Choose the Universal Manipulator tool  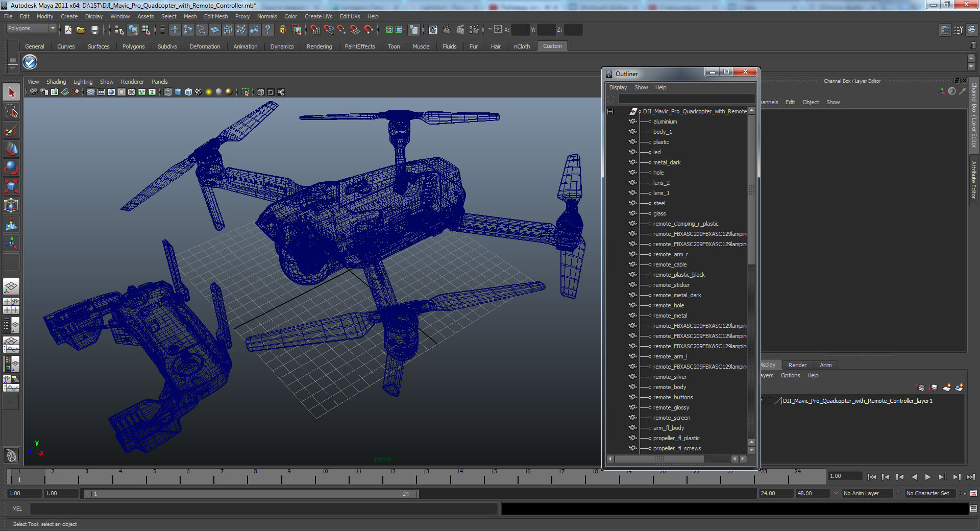pos(11,205)
